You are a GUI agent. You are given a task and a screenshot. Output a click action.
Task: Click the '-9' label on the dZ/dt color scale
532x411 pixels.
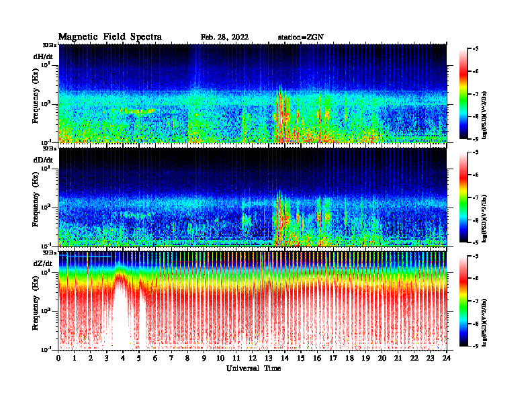pos(475,346)
